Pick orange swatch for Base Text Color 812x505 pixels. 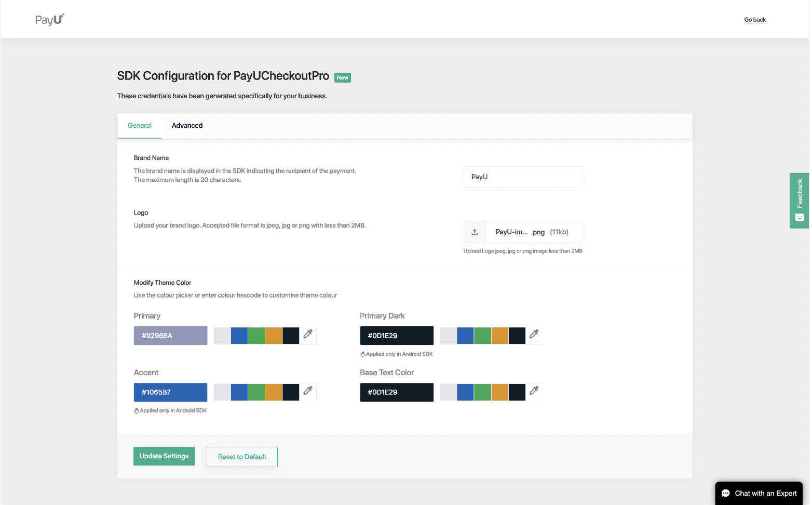[x=499, y=392]
